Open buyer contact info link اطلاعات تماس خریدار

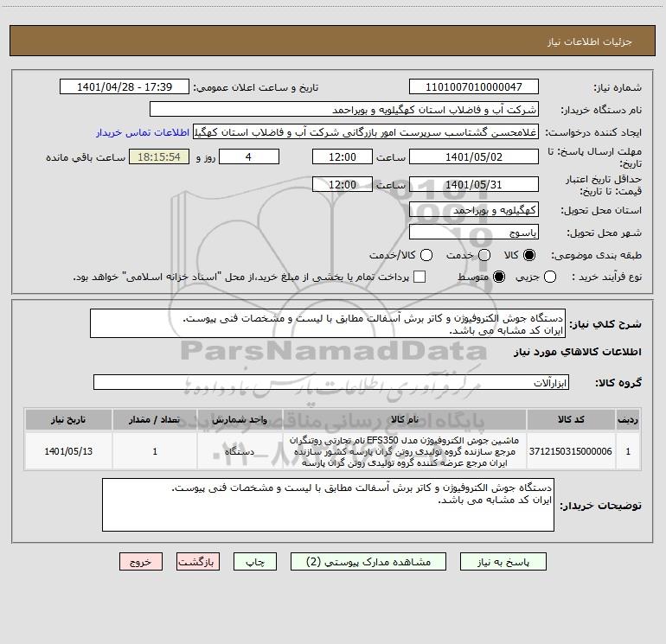point(143,132)
